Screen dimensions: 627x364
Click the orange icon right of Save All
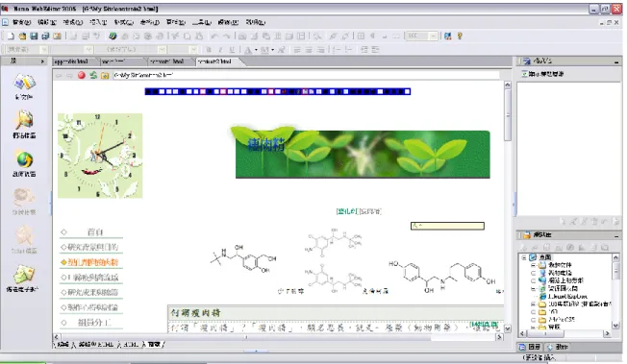[x=57, y=36]
